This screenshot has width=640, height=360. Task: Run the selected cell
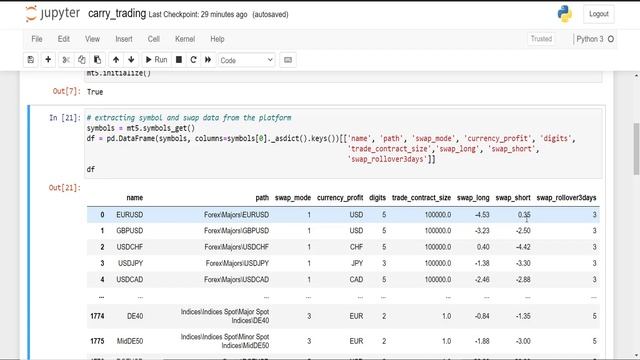pos(156,60)
